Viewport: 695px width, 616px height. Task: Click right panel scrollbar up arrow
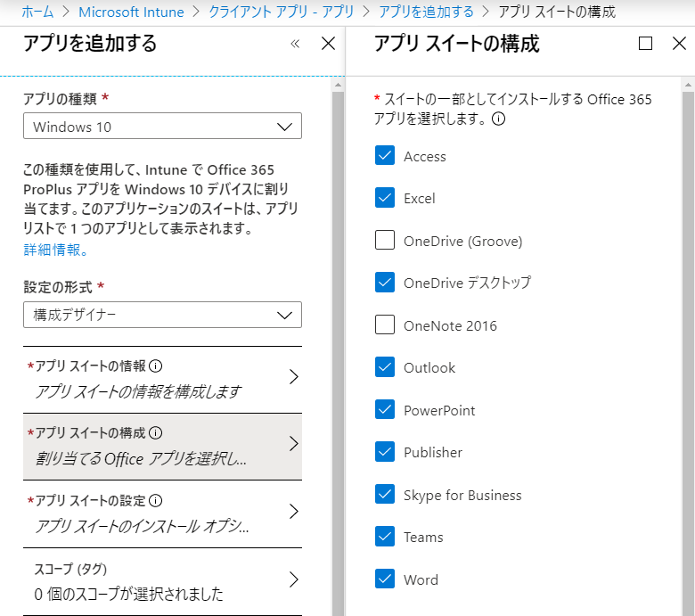click(688, 85)
